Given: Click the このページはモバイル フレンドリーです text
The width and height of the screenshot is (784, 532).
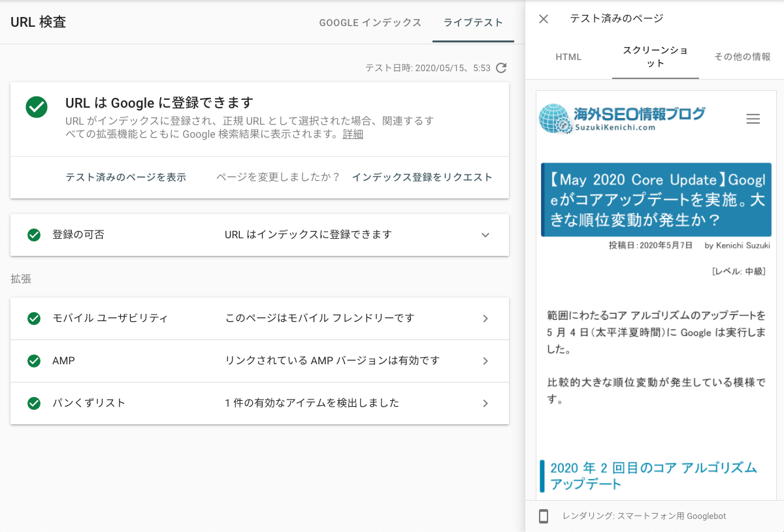Looking at the screenshot, I should 319,319.
